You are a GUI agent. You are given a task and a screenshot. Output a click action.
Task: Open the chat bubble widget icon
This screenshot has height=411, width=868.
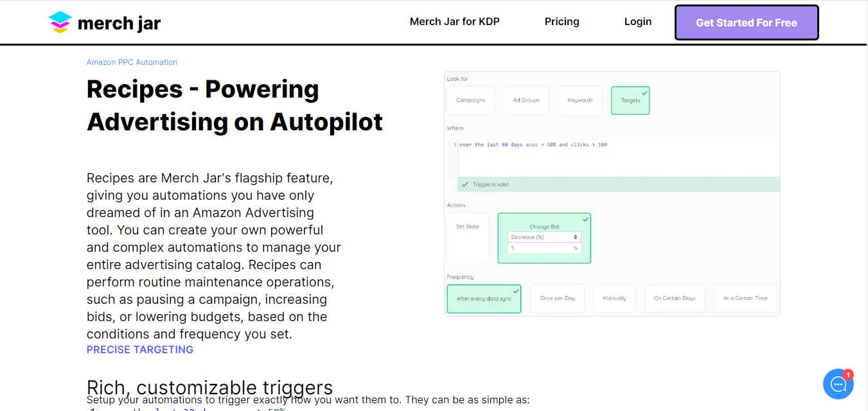tap(838, 384)
